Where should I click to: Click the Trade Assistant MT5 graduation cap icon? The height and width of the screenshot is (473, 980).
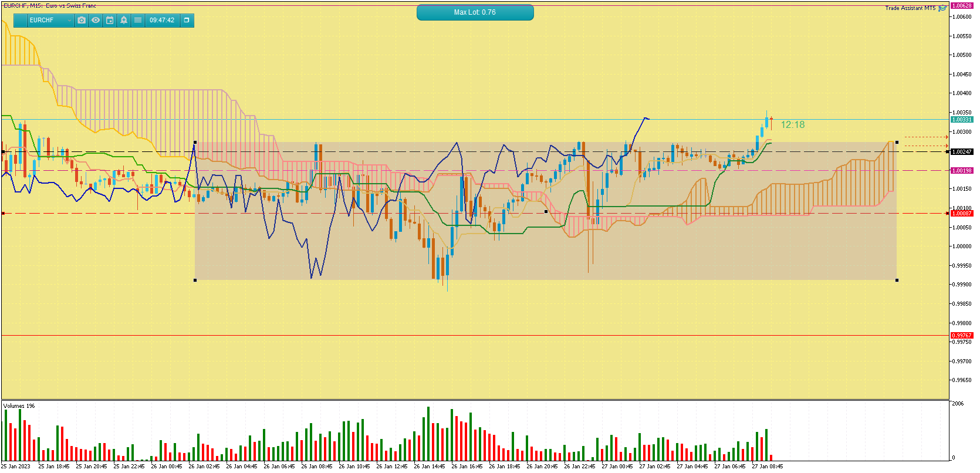[942, 8]
